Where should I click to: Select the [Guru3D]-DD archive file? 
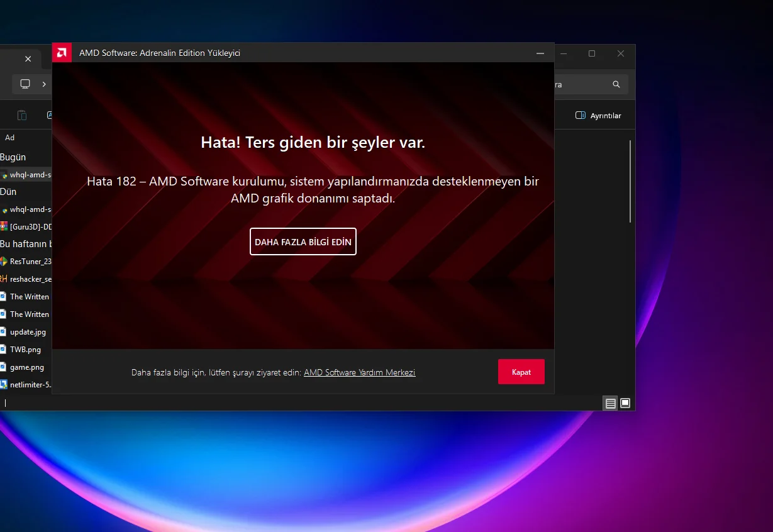coord(26,226)
